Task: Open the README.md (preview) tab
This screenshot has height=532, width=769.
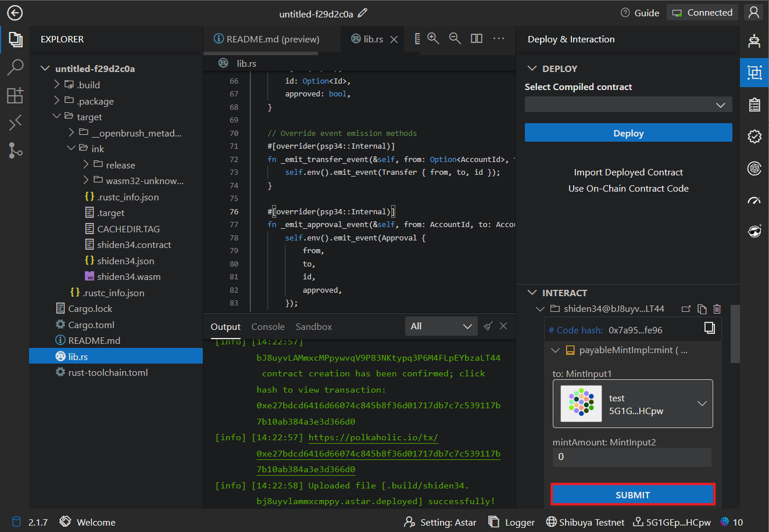Action: 267,39
